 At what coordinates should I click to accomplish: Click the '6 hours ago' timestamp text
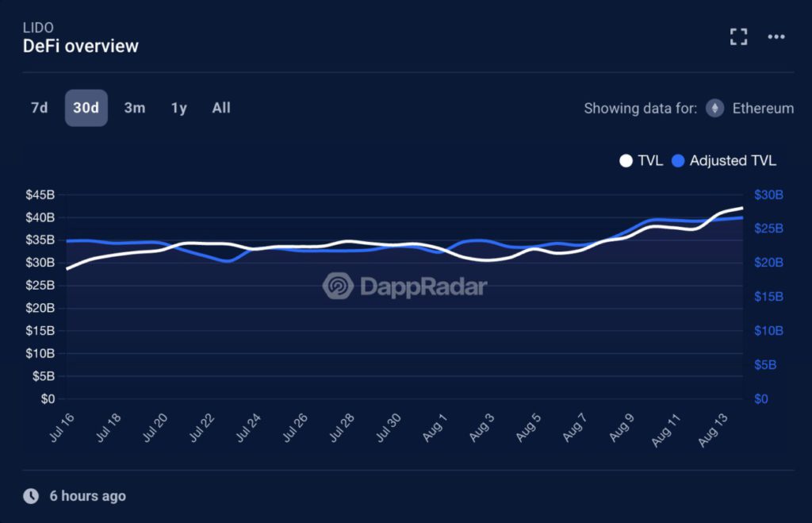point(87,496)
